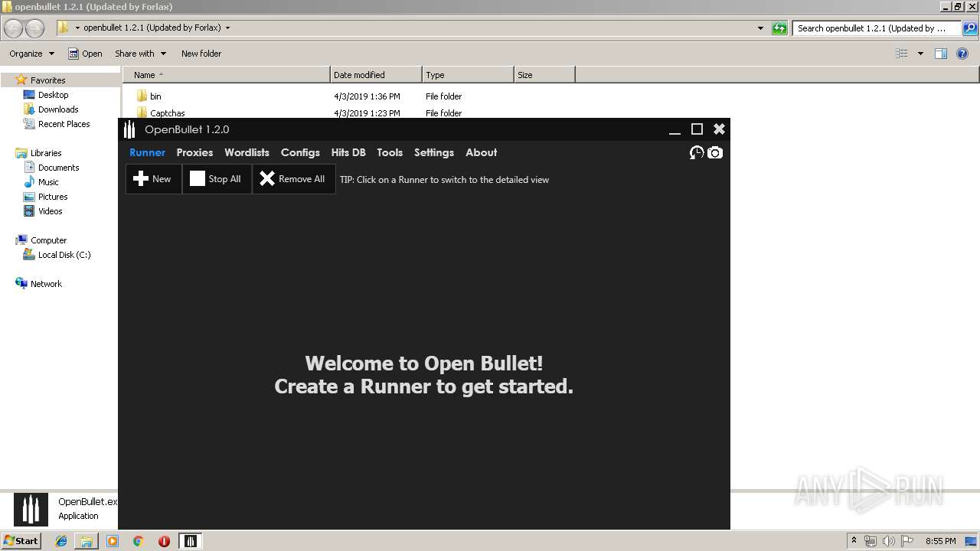Click the OpenBullet bullets logo icon
Viewport: 980px width, 551px height.
(x=129, y=129)
